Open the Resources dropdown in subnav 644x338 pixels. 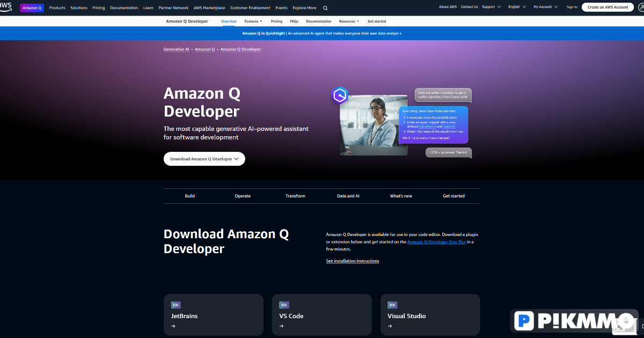coord(349,21)
